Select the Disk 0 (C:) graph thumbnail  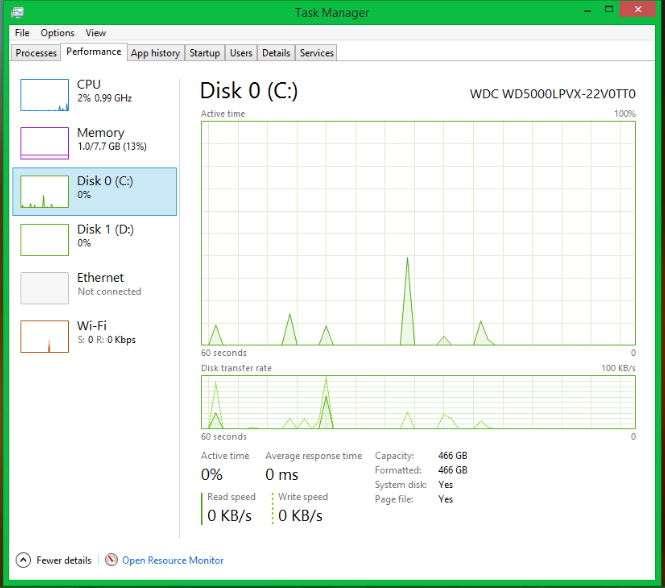[45, 191]
